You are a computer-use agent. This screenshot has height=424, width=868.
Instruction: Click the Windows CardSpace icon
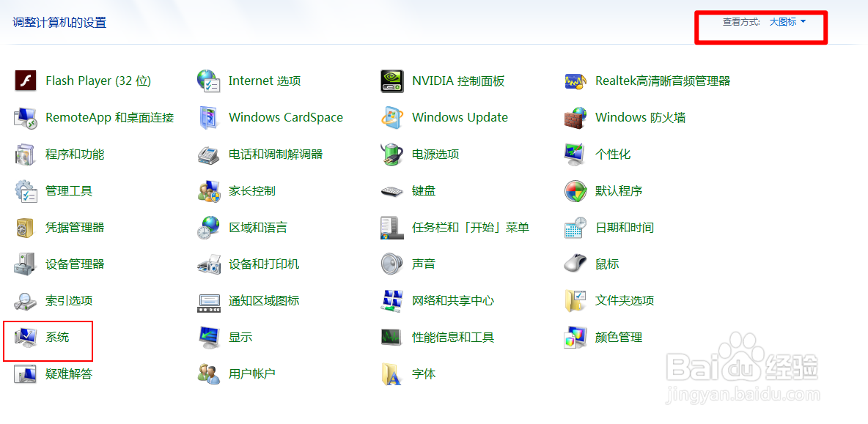click(209, 118)
